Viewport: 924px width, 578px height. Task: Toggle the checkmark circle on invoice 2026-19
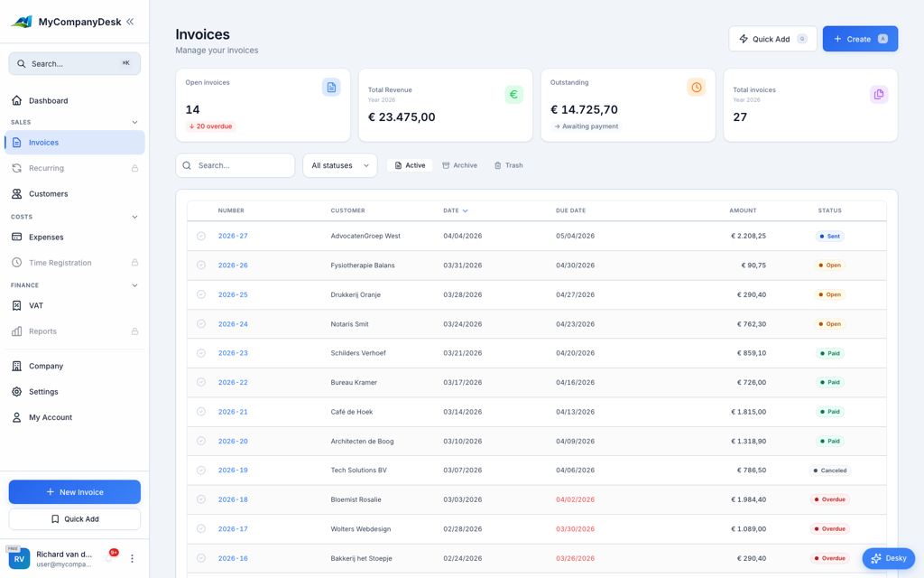click(x=201, y=470)
